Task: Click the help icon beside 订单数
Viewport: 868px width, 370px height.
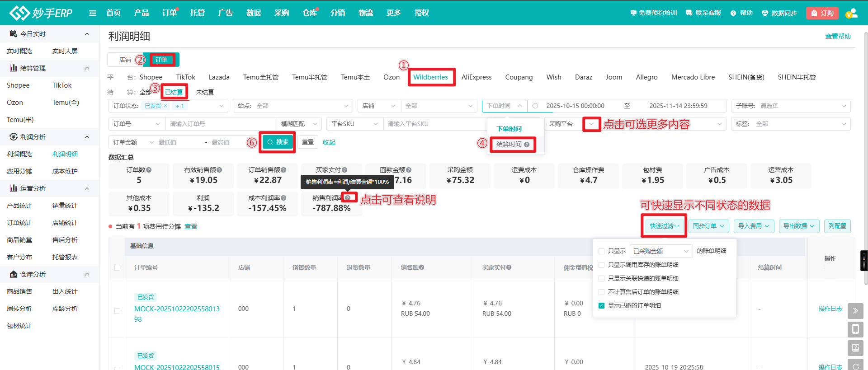Action: (x=149, y=170)
